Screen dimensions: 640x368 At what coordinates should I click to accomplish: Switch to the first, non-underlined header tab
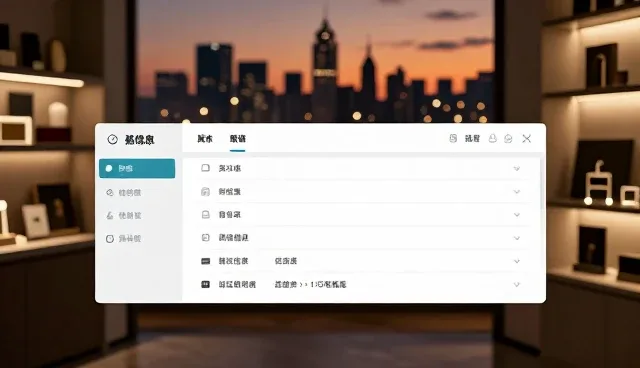[x=205, y=139]
